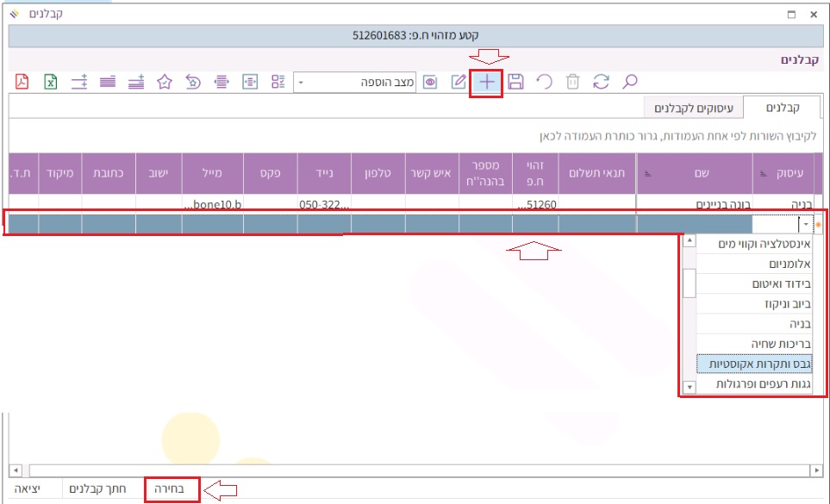Click the eye View icon in toolbar
This screenshot has height=504, width=830.
[x=431, y=82]
